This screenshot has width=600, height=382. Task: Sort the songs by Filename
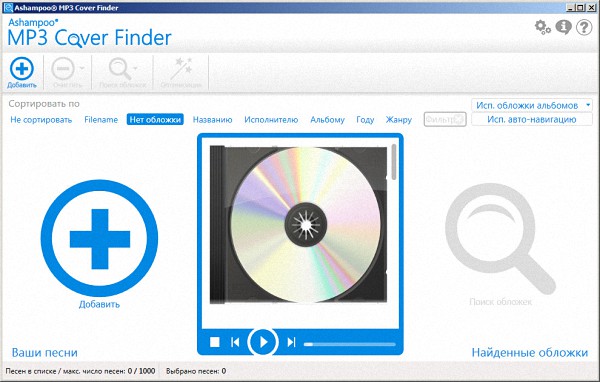101,120
